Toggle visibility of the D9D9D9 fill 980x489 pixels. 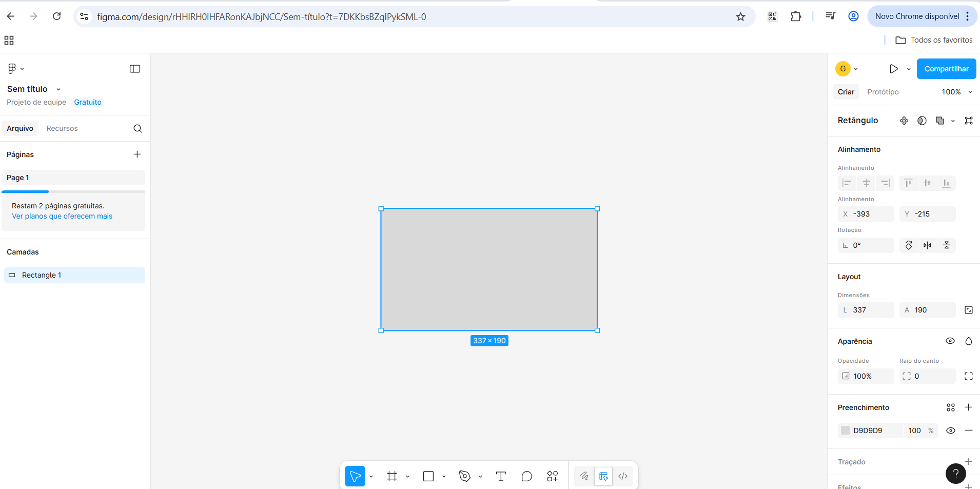(951, 431)
